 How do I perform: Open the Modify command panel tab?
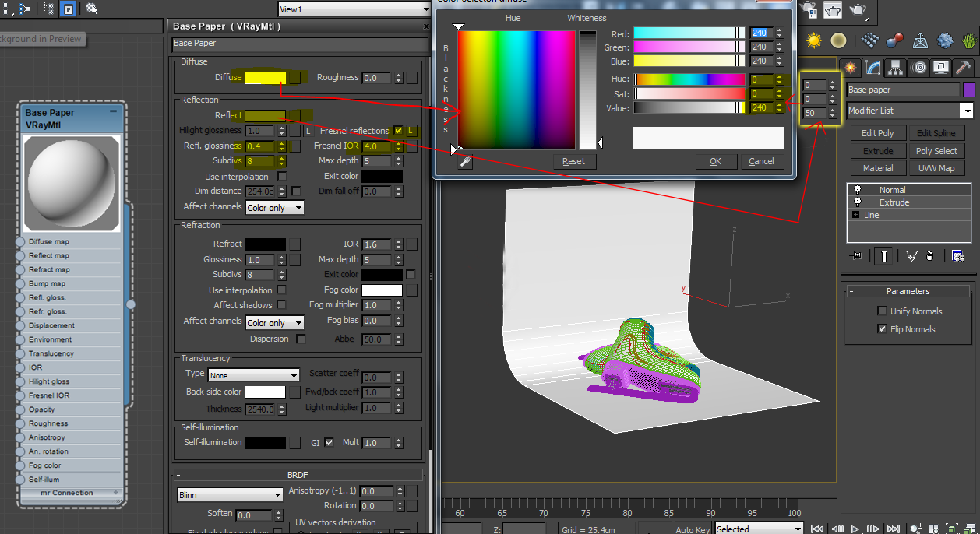point(872,68)
